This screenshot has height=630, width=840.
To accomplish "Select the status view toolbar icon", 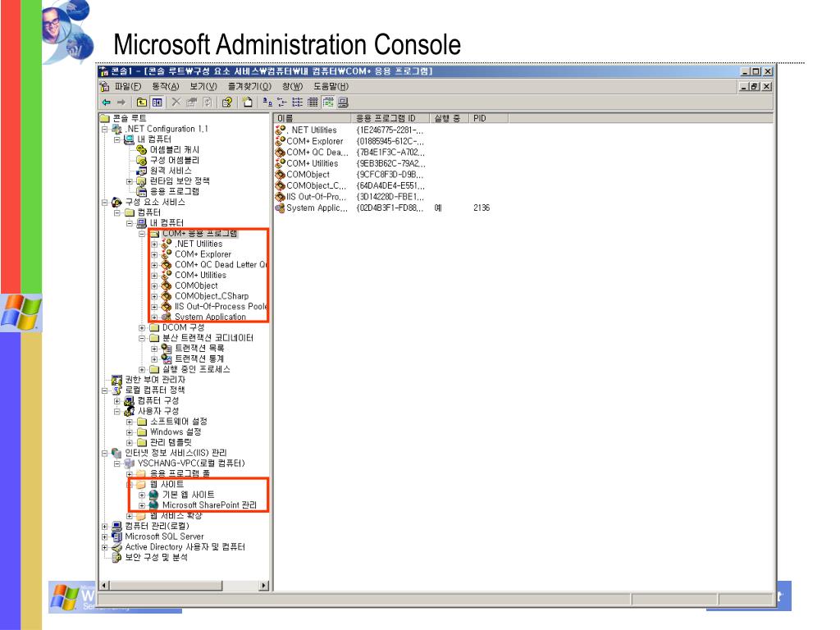I will (x=328, y=103).
